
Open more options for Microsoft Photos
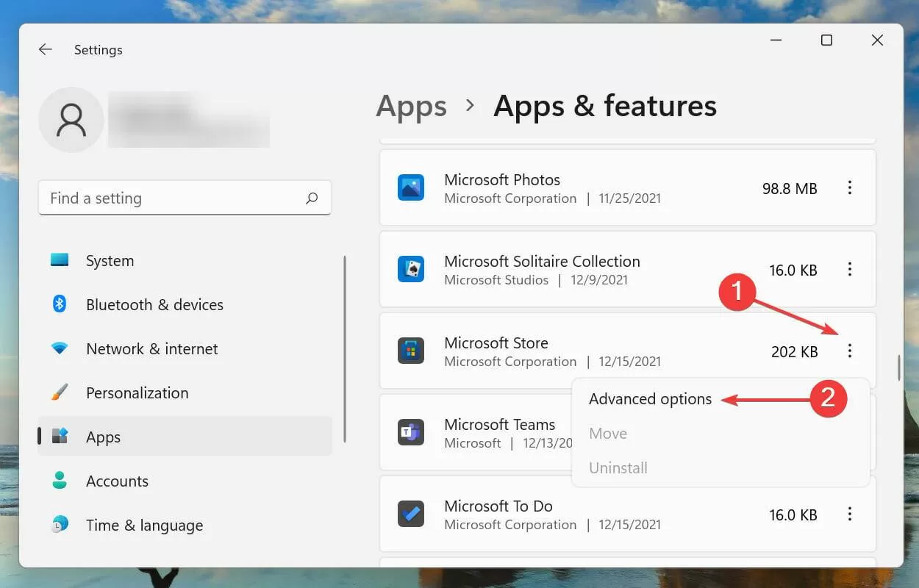[x=850, y=187]
